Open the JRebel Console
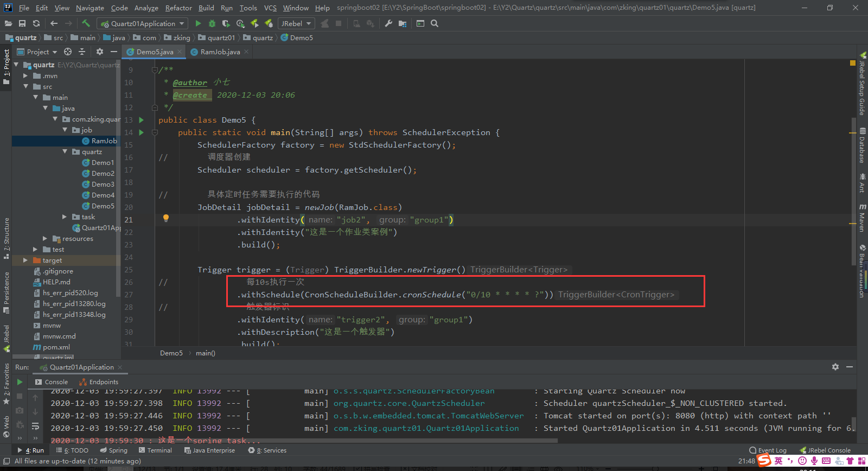 click(825, 450)
